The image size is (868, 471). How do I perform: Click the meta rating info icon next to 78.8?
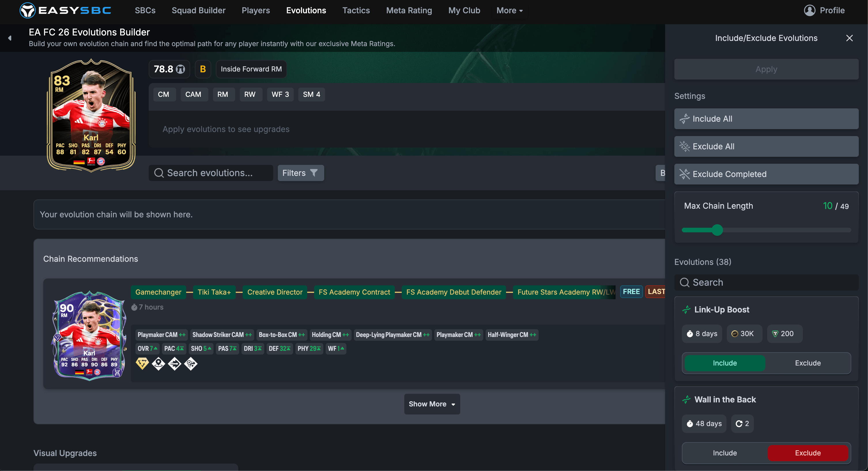(x=181, y=69)
